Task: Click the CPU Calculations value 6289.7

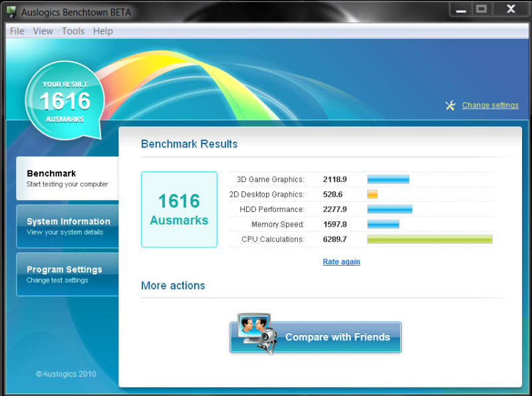Action: [x=334, y=239]
